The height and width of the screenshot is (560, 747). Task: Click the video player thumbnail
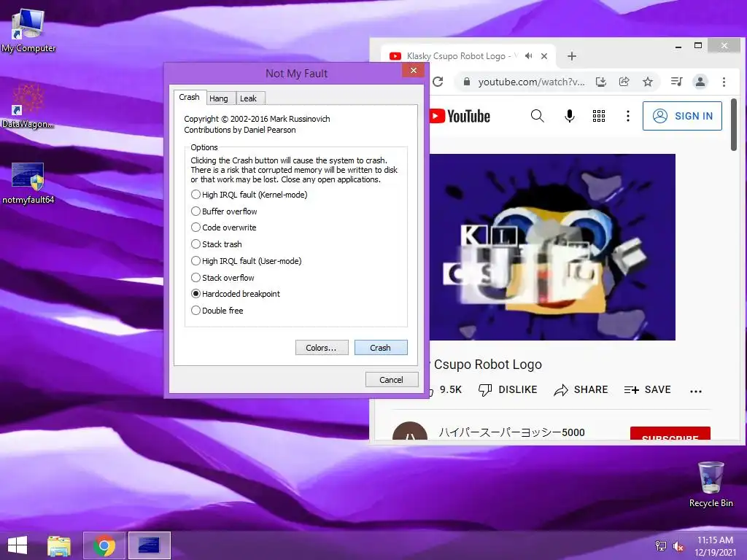[553, 246]
